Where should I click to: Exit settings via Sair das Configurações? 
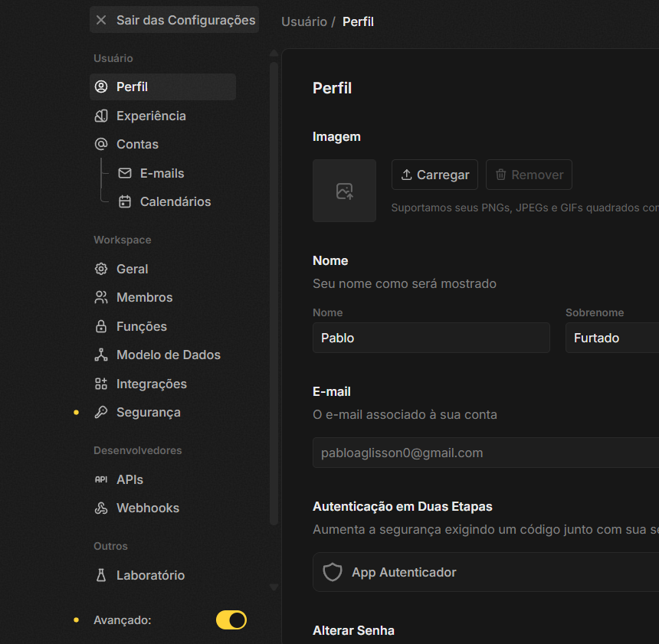174,21
